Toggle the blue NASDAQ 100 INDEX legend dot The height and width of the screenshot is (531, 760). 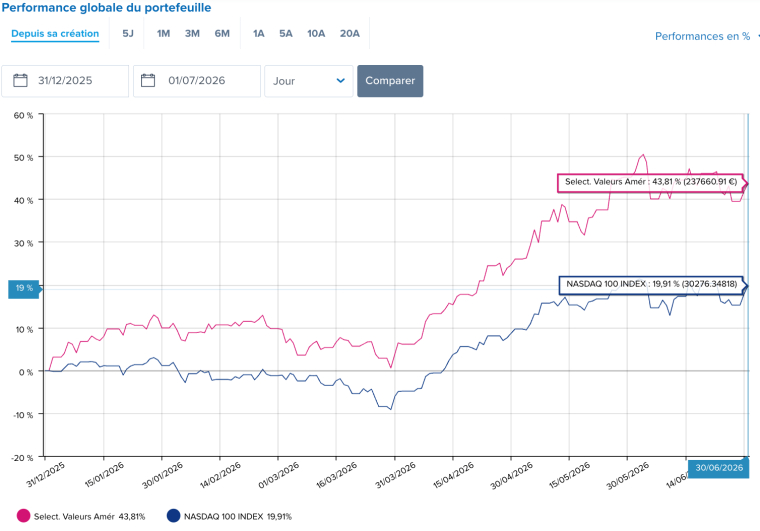pos(174,516)
